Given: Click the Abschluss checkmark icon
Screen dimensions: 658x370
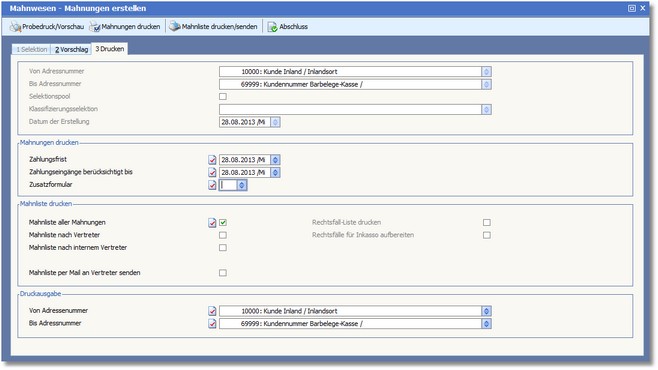Looking at the screenshot, I should pos(272,27).
